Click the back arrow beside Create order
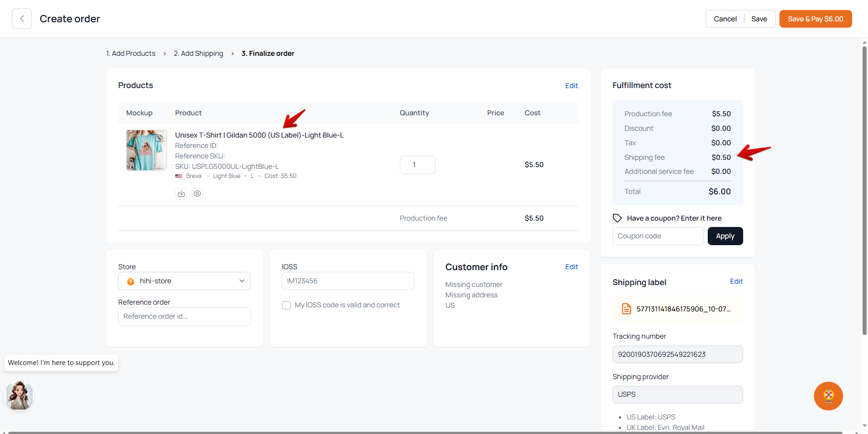 [22, 19]
